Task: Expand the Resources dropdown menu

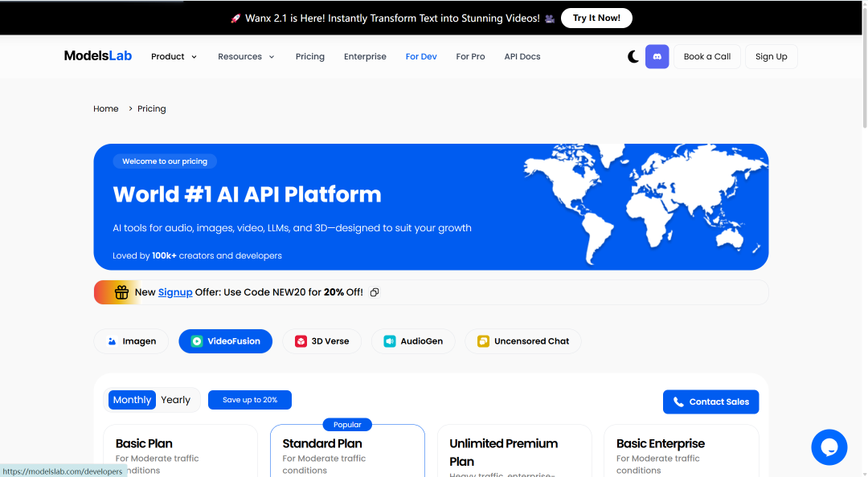Action: tap(246, 56)
